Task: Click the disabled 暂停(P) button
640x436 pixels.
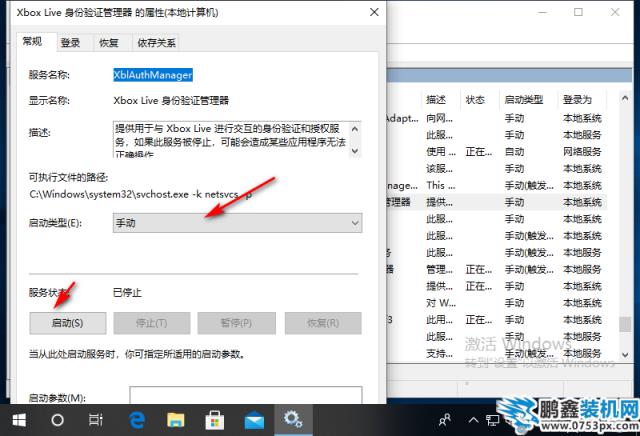Action: (x=236, y=323)
